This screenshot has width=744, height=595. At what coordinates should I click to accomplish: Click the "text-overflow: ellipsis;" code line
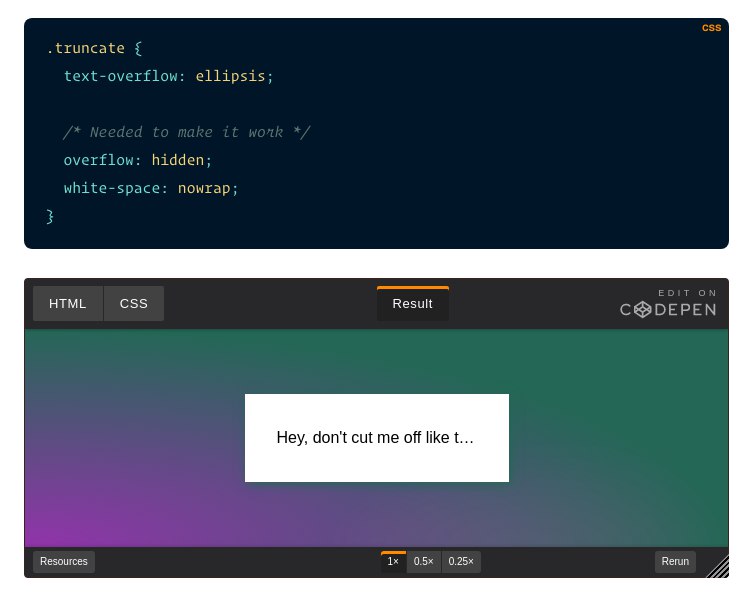tap(168, 76)
